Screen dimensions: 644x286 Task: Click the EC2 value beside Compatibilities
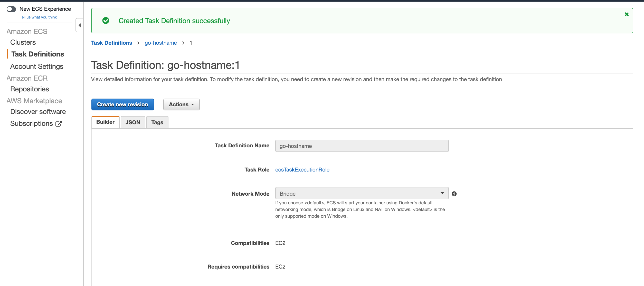[x=280, y=243]
